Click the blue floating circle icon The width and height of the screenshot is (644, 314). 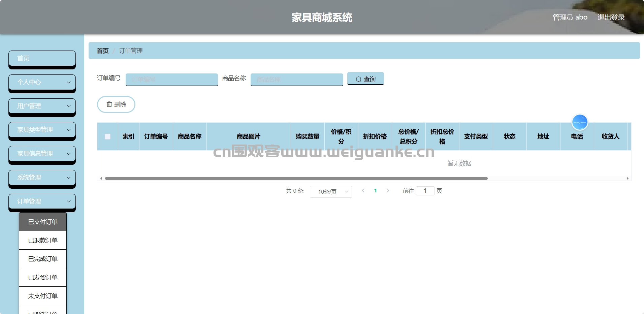580,122
